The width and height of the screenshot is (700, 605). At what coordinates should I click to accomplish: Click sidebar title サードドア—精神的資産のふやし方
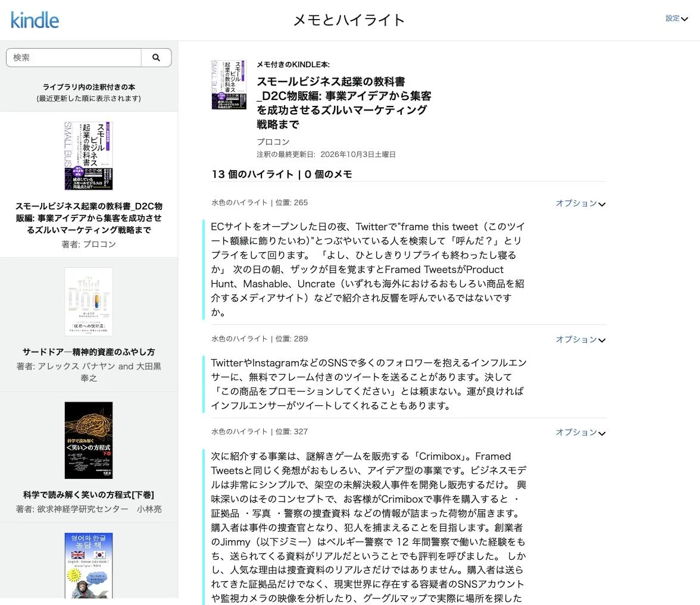tap(89, 352)
